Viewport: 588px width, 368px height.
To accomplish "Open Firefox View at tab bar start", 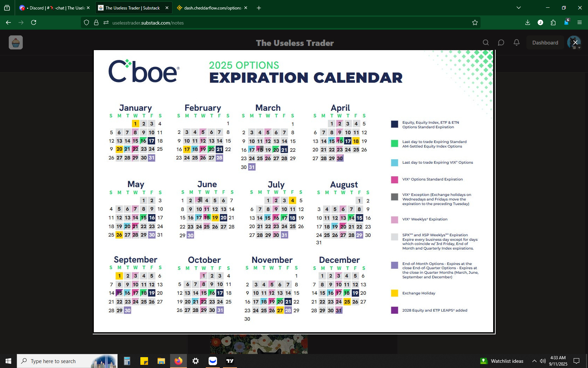I will click(x=7, y=8).
